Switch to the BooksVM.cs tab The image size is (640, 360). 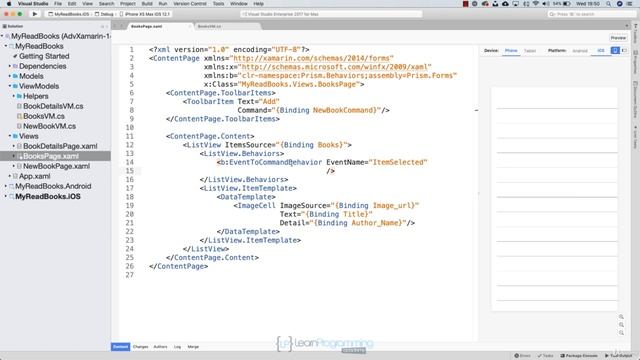226,26
